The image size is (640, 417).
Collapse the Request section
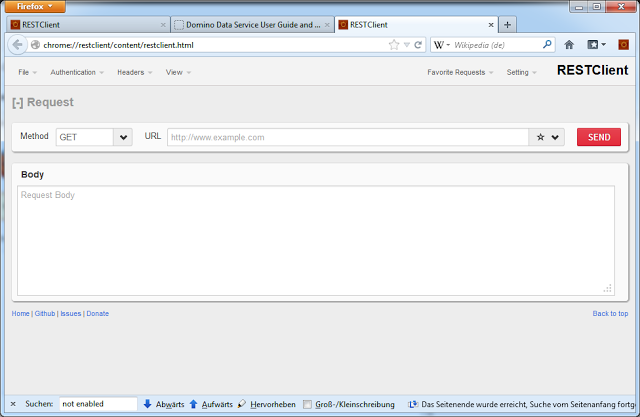pos(18,102)
